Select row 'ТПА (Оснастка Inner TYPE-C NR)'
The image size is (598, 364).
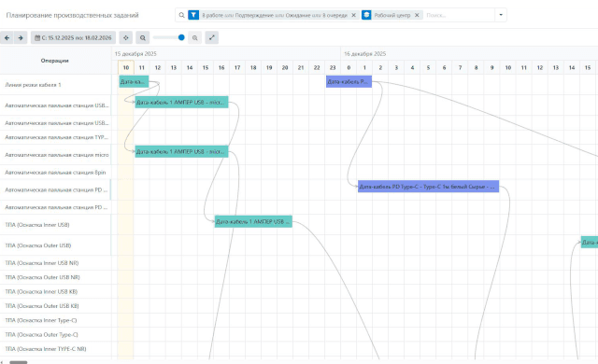pos(56,349)
